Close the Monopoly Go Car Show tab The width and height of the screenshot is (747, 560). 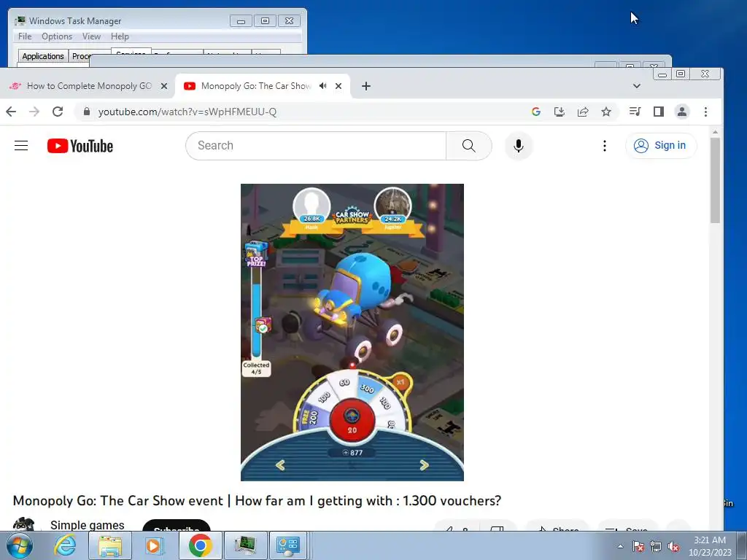pyautogui.click(x=338, y=86)
